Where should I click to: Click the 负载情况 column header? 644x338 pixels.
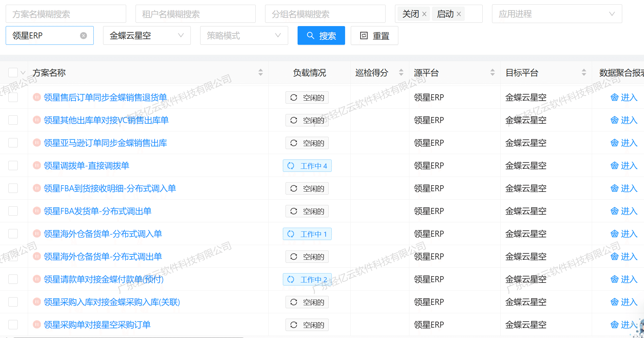click(309, 73)
